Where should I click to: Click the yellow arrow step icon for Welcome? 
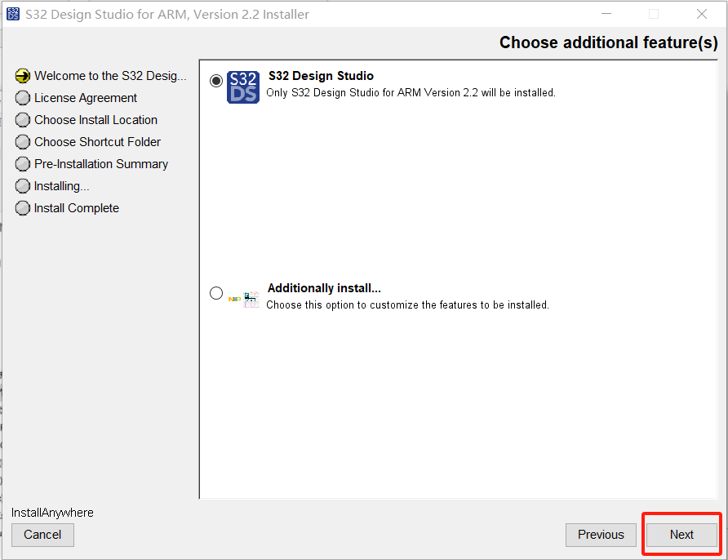point(22,76)
